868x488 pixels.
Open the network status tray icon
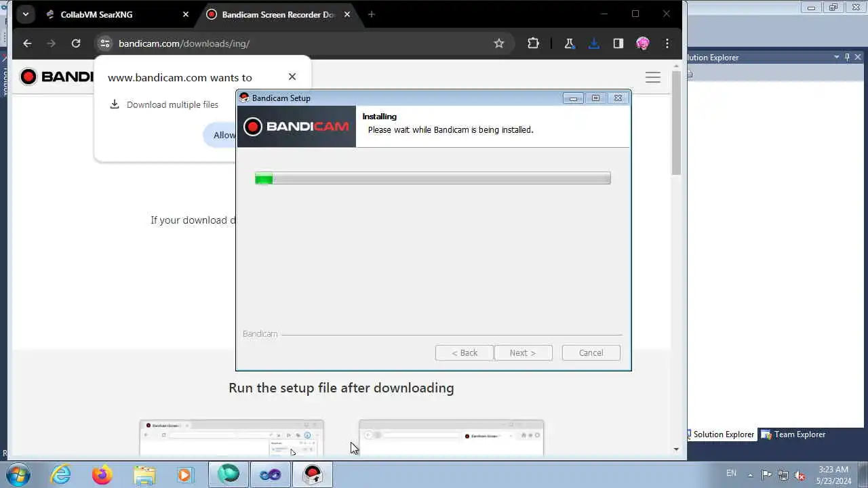(783, 474)
